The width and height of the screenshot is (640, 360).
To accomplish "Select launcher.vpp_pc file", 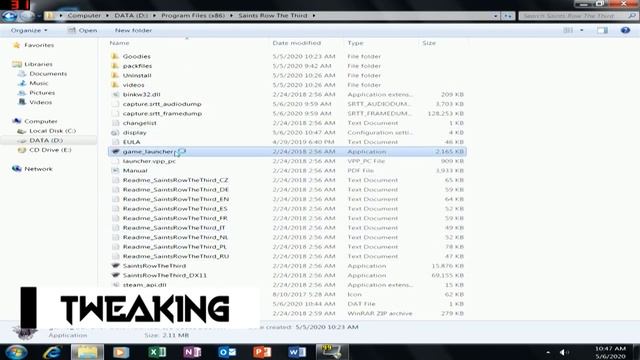I will tap(149, 161).
